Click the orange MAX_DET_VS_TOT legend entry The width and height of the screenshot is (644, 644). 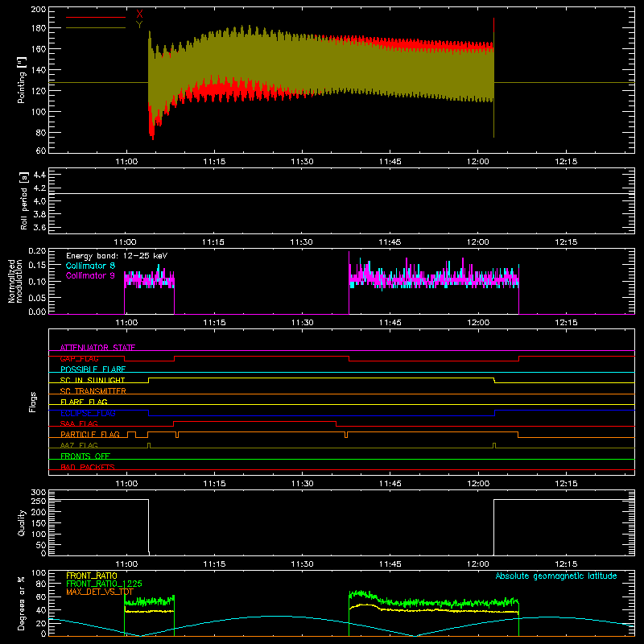pyautogui.click(x=100, y=592)
